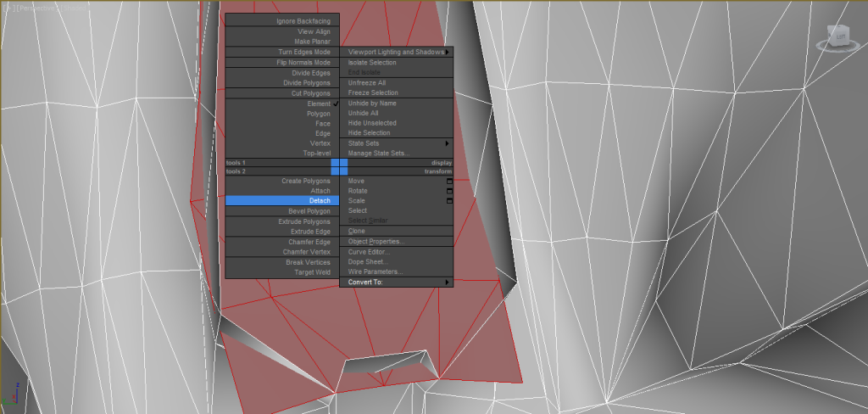Choose Attach from tools 2 quad

pos(282,191)
